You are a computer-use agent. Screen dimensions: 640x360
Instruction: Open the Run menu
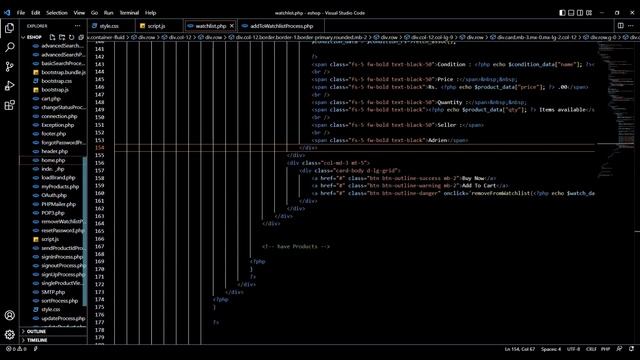click(108, 13)
